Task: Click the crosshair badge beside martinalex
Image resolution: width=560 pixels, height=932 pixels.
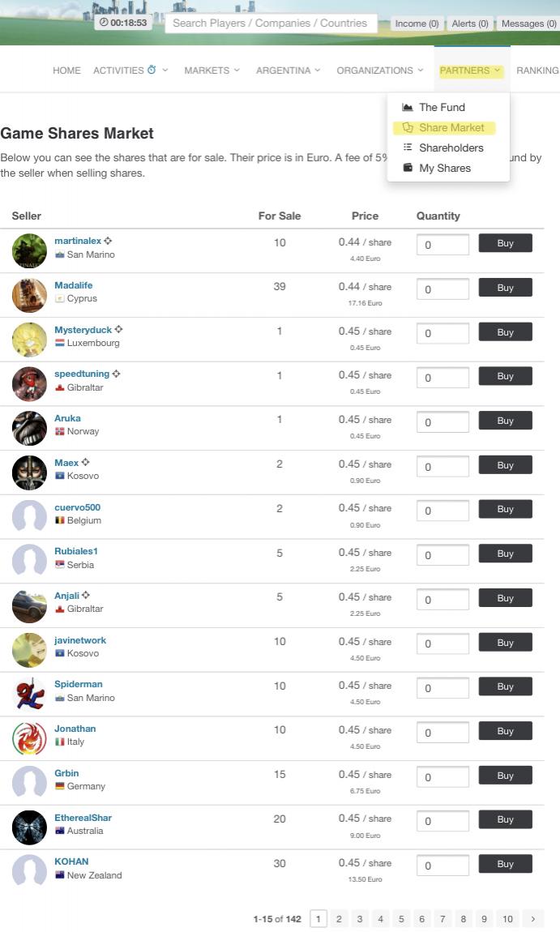Action: (x=109, y=241)
